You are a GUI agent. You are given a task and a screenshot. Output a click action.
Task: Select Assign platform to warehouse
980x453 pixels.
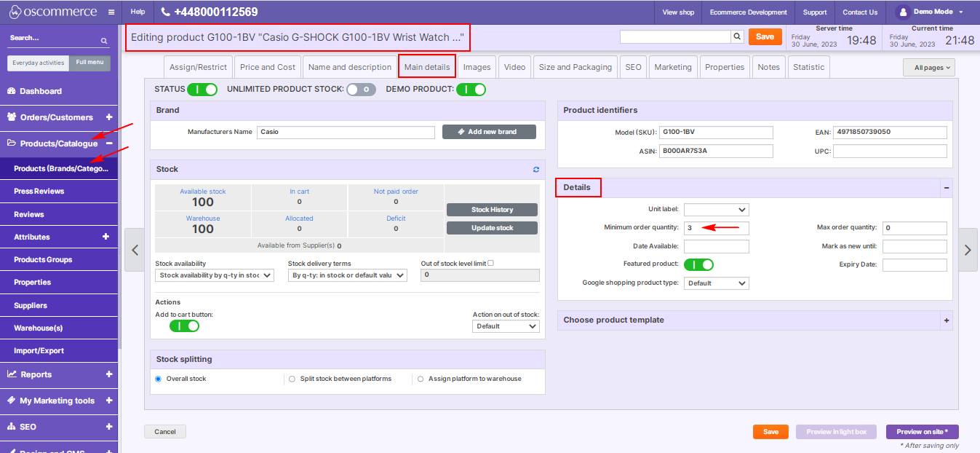tap(421, 379)
